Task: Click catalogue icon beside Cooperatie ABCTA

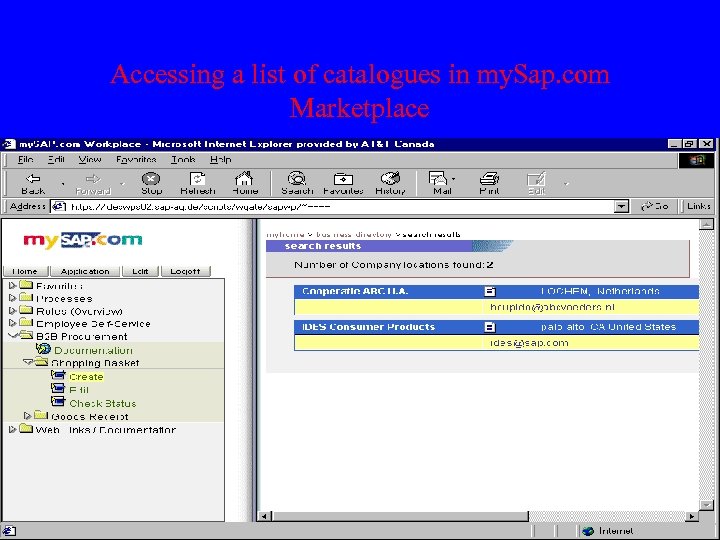Action: 490,291
